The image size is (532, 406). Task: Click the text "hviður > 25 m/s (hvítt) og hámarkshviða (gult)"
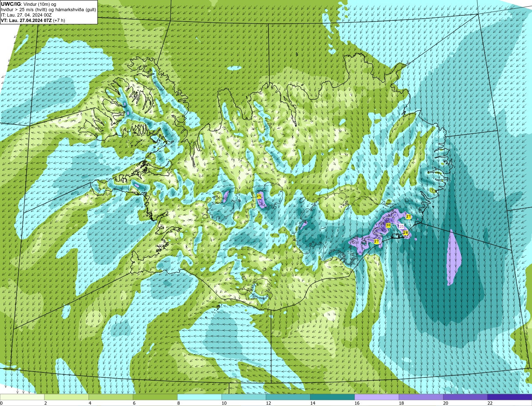pos(48,9)
